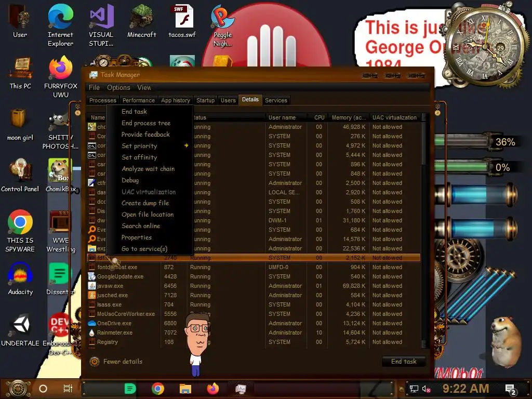Launch FURRYFOX UWU Firefox shortcut
The height and width of the screenshot is (399, 532).
61,77
